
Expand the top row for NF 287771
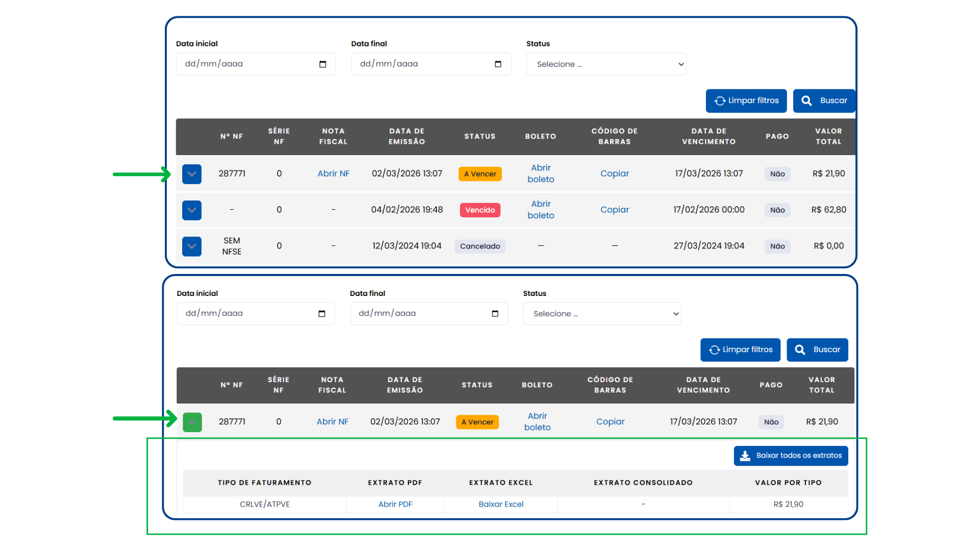pyautogui.click(x=192, y=174)
